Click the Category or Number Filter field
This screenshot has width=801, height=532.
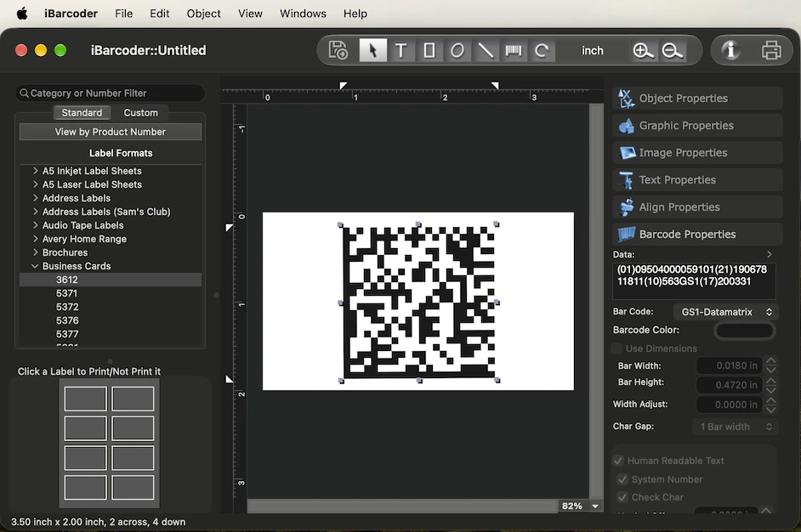coord(111,93)
